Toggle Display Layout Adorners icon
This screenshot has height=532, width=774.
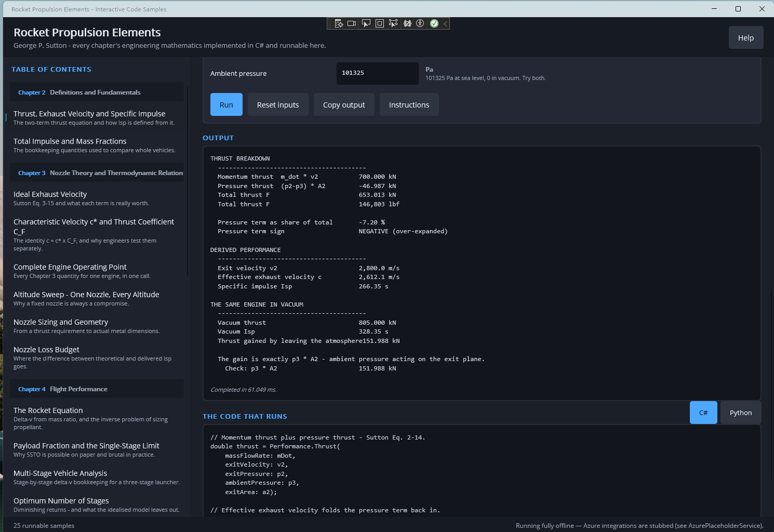(x=380, y=23)
